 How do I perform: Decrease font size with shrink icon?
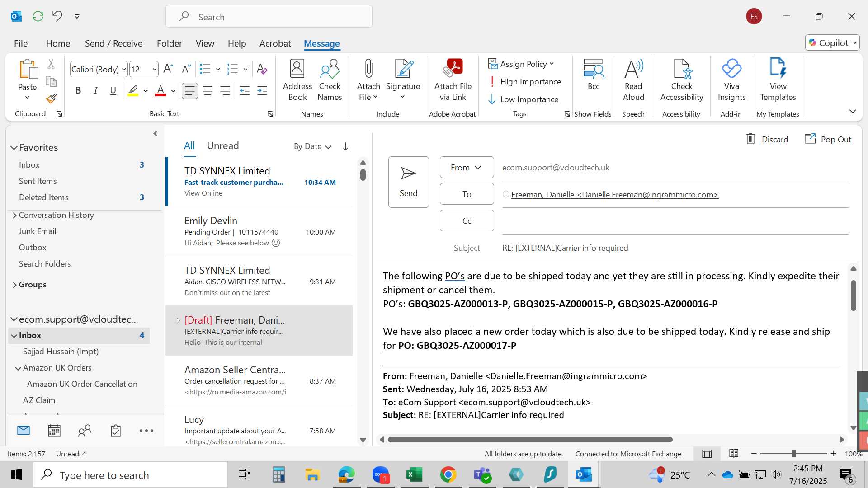click(x=186, y=69)
